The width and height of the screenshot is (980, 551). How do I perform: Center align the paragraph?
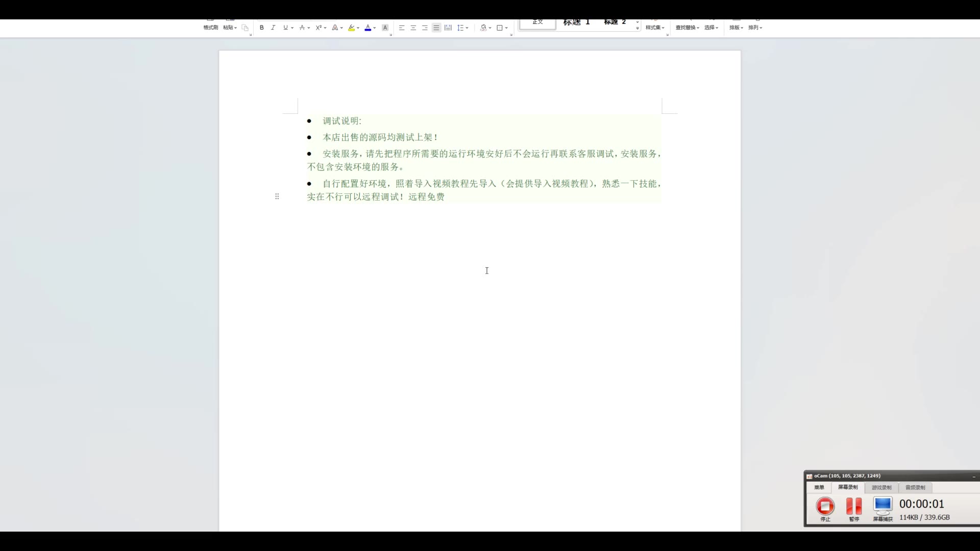pos(413,28)
